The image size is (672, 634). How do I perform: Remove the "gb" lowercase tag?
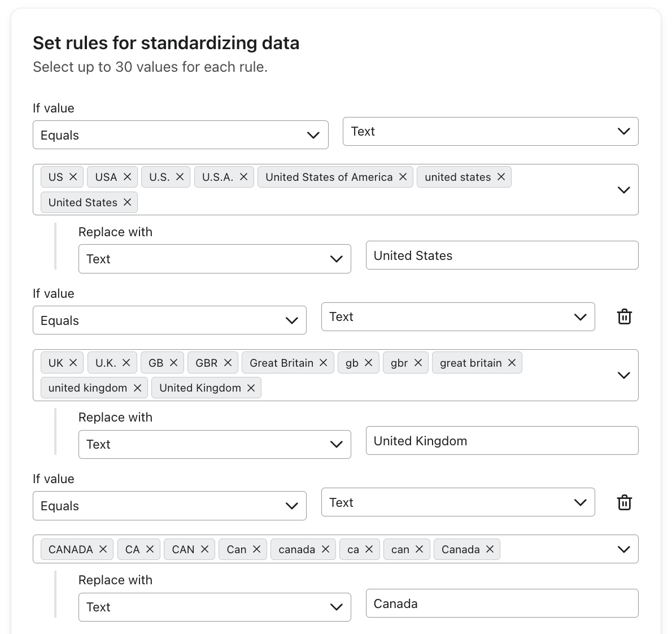point(368,363)
